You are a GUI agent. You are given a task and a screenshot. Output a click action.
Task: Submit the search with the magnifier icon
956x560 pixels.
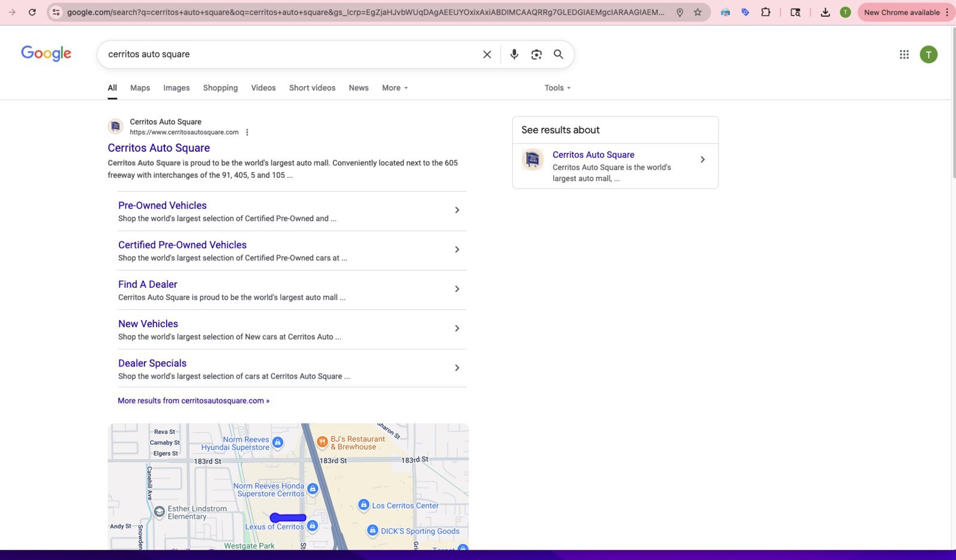coord(558,54)
